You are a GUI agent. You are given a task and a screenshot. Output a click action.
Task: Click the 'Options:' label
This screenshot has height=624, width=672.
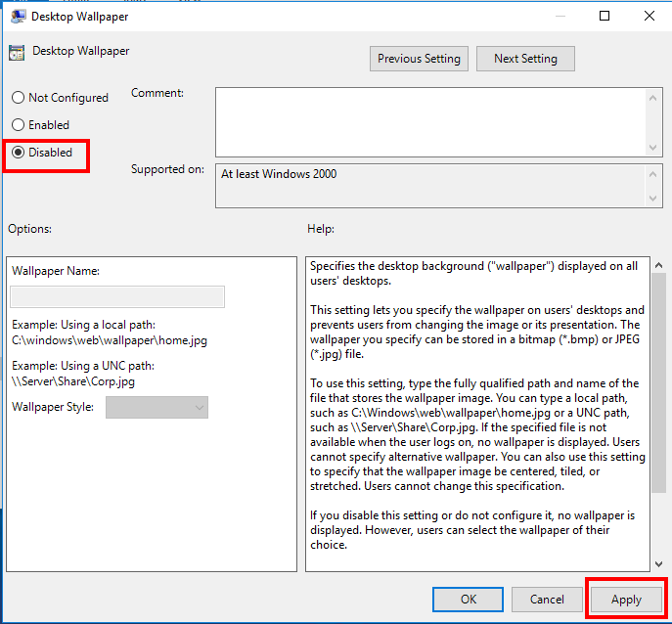[29, 229]
